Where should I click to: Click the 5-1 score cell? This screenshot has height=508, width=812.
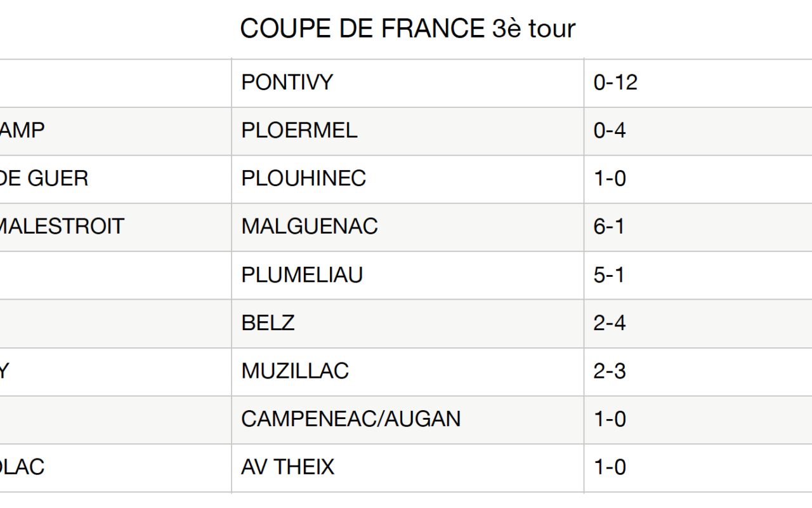click(609, 275)
